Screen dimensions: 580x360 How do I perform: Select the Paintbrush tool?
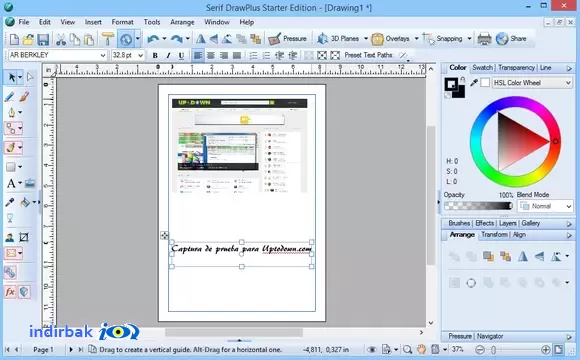(x=24, y=97)
